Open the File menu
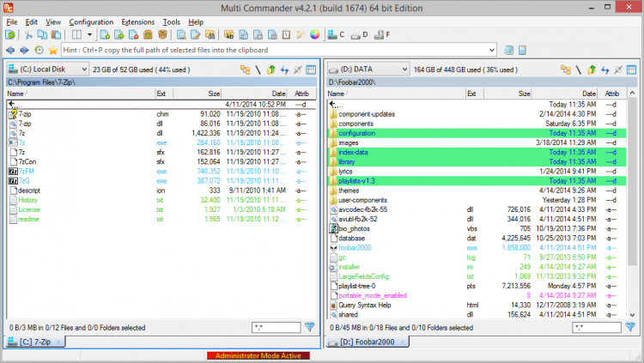The image size is (644, 363). tap(12, 22)
